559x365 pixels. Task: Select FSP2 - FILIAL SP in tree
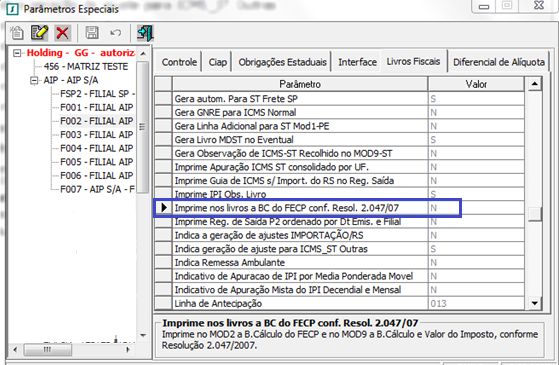coord(97,94)
